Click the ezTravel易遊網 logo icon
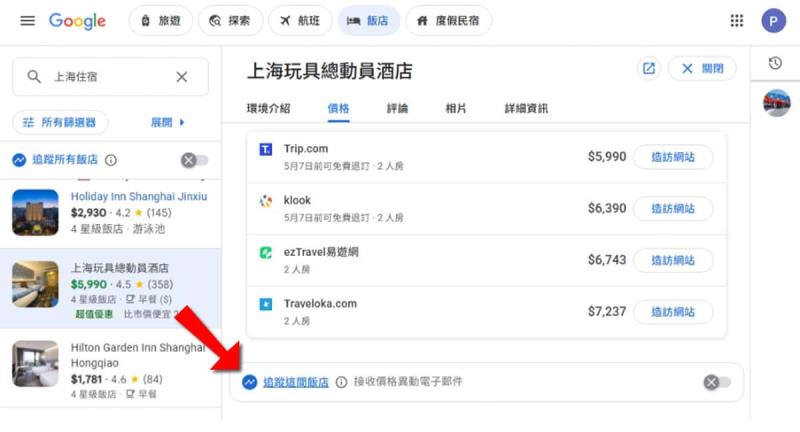 coord(266,252)
